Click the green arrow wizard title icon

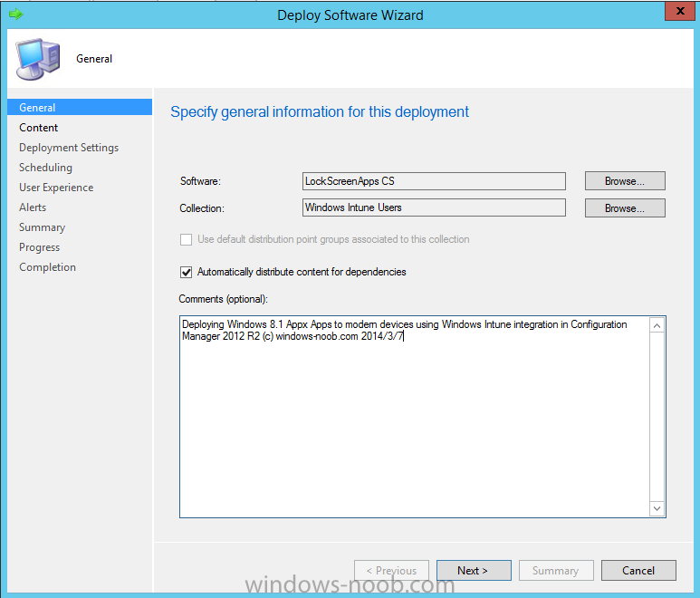(16, 14)
